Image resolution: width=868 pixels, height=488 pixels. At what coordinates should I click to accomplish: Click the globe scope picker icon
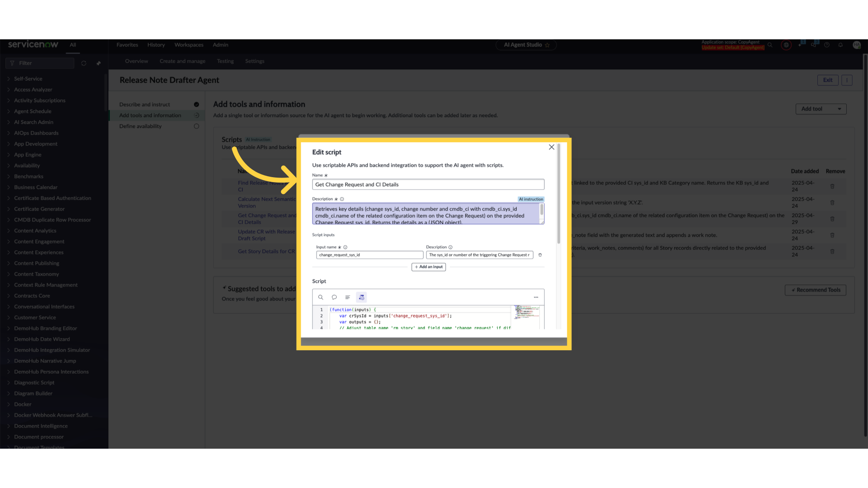[x=786, y=45]
